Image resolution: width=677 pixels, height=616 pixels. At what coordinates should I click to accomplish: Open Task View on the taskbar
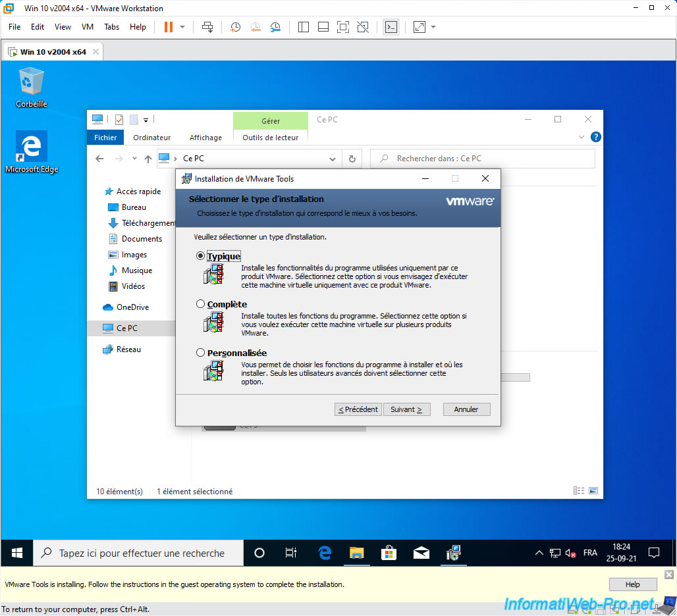click(x=291, y=553)
